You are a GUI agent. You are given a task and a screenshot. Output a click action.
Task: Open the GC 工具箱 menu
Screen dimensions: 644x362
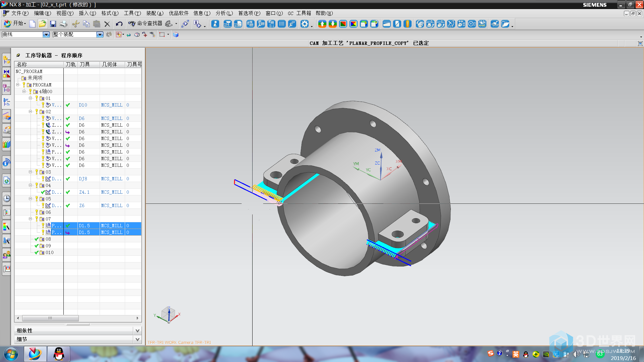299,13
